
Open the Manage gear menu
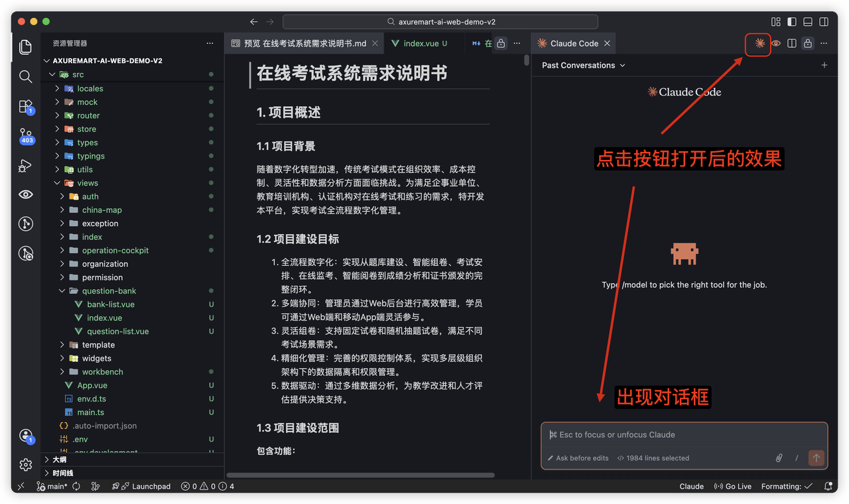click(26, 464)
